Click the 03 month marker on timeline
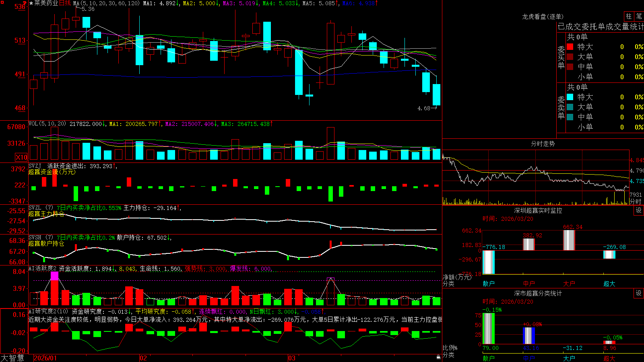The width and height of the screenshot is (644, 362). click(292, 358)
